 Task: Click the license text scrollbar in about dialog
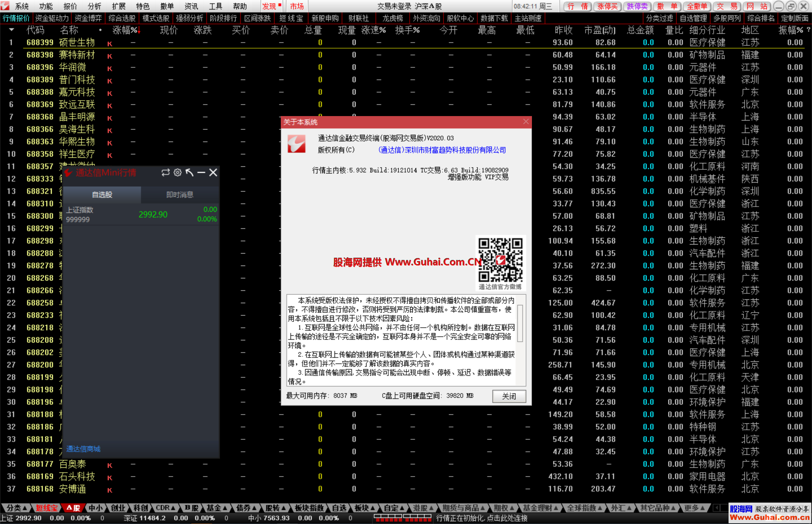[520, 323]
